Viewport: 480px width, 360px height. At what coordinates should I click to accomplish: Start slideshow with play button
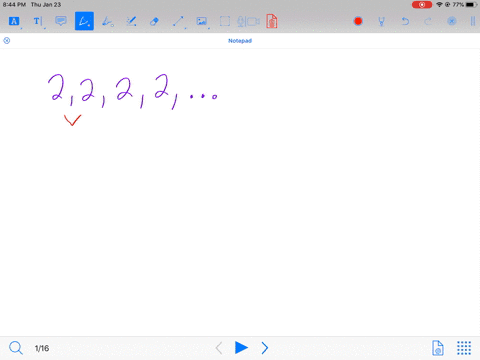point(241,348)
